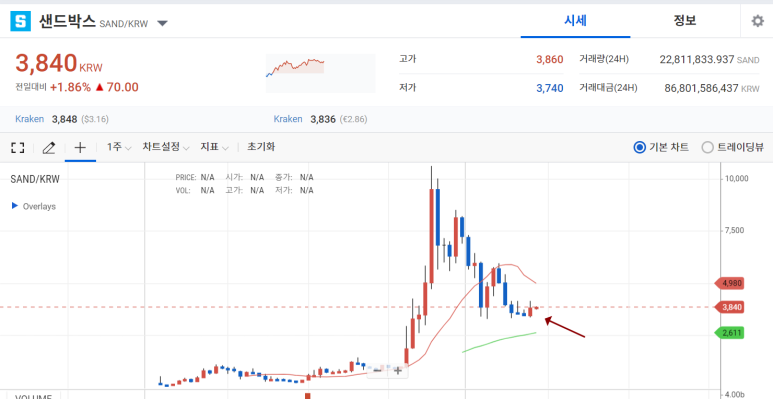
Task: Click the second Kraken link with 3,836
Action: point(288,119)
